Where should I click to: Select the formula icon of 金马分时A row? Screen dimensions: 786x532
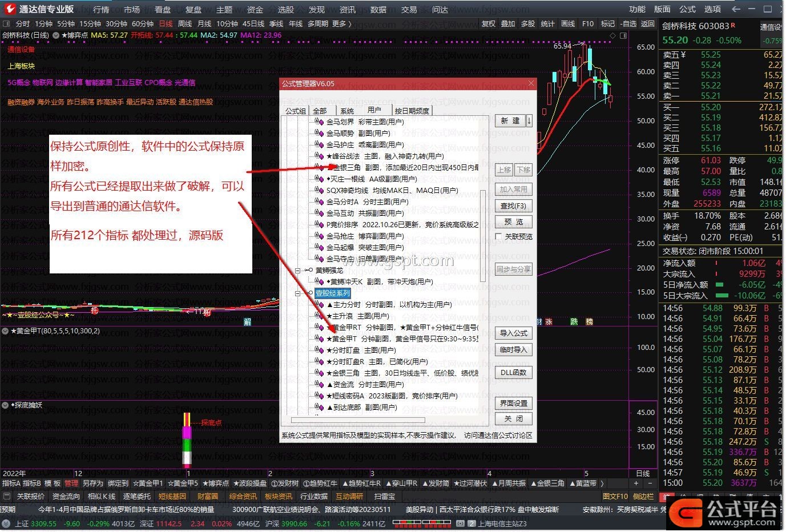click(319, 201)
